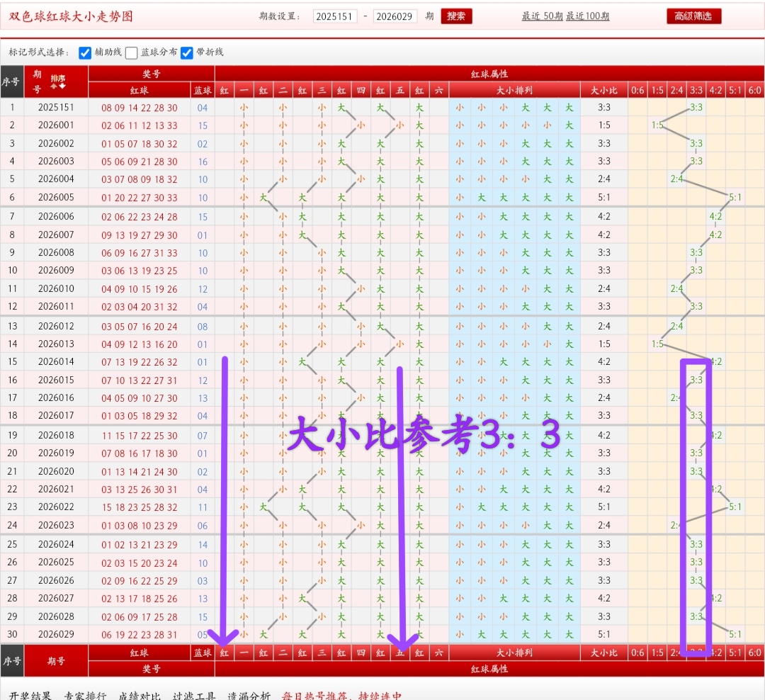This screenshot has width=765, height=700.
Task: Open 成绩对比 from the bottom menu
Action: [x=140, y=695]
